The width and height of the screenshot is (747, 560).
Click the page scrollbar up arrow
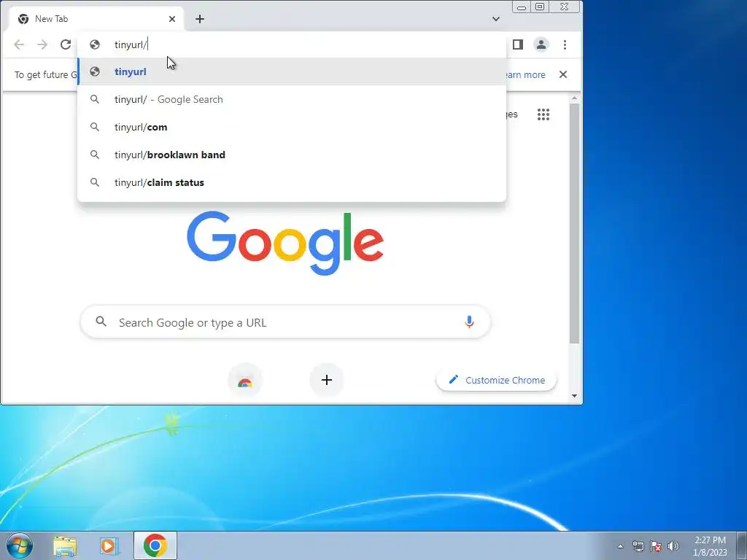pos(575,98)
